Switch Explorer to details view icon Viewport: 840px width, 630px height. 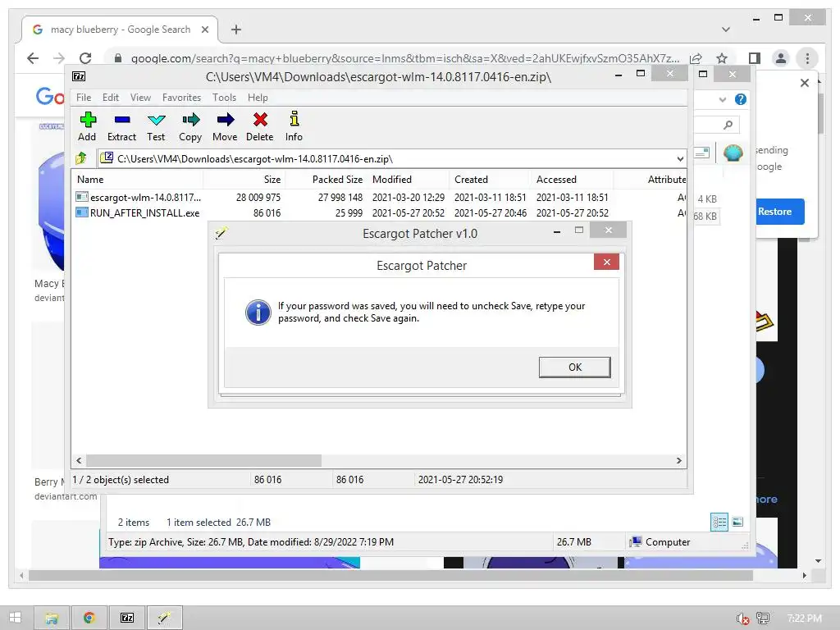(x=719, y=522)
